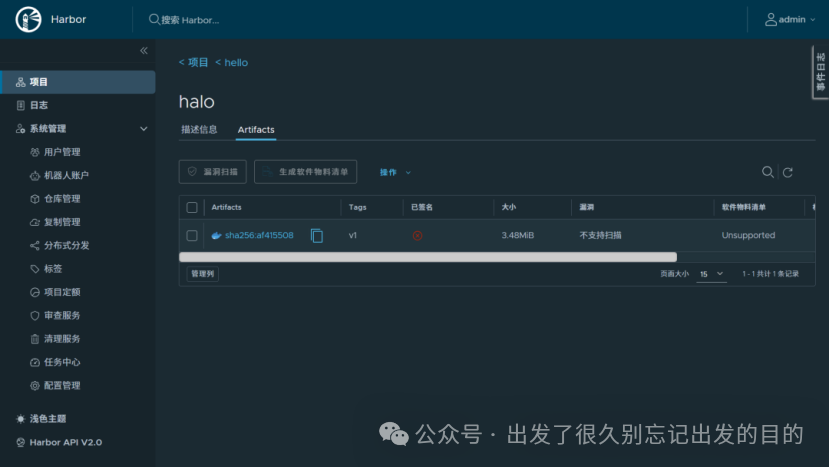Open the event log side tab

click(x=820, y=73)
